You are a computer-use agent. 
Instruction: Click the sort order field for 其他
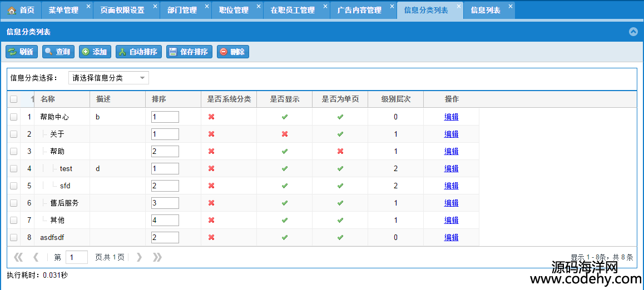pos(165,220)
